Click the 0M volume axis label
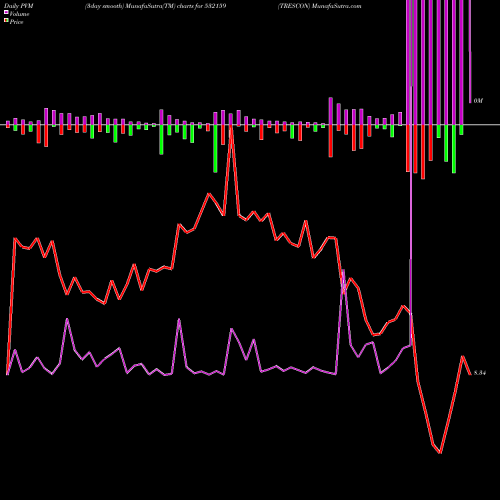This screenshot has width=500, height=500. point(478,101)
